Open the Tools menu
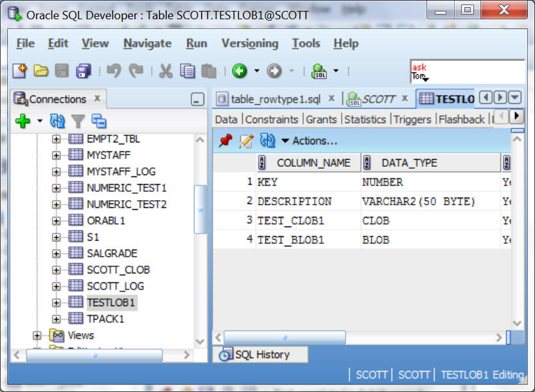Screen dimensions: 535x392 (x=306, y=44)
